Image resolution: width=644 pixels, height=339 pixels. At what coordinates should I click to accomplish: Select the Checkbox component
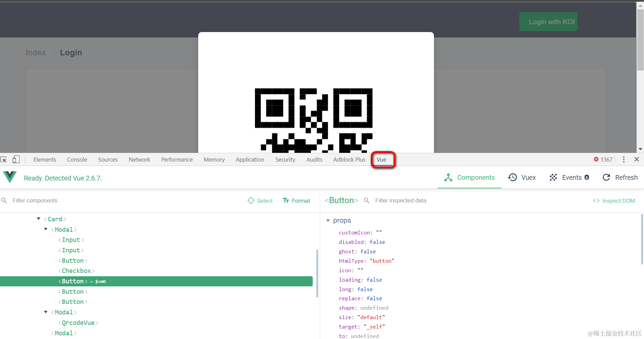(x=76, y=271)
